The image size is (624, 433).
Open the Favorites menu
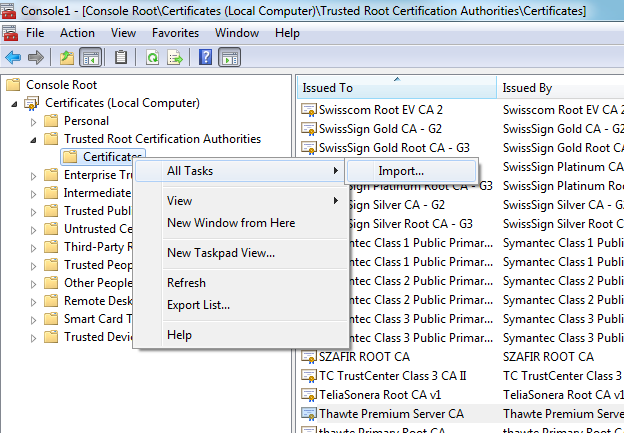(175, 33)
